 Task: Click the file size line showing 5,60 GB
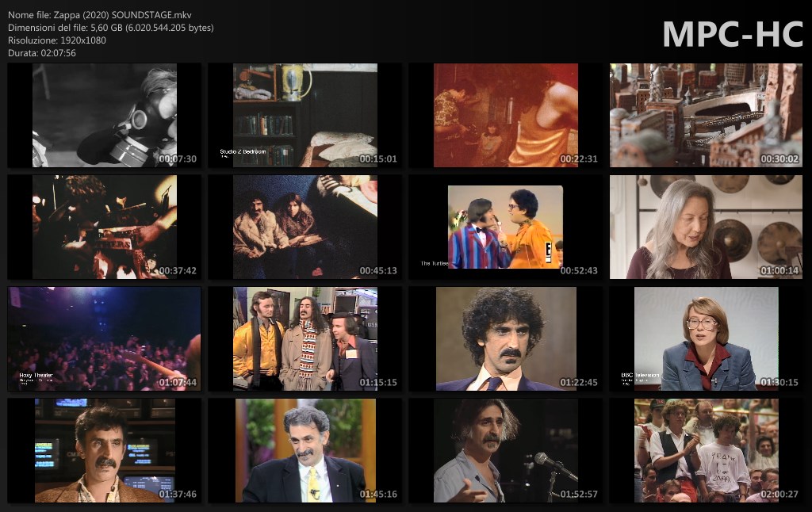point(111,28)
